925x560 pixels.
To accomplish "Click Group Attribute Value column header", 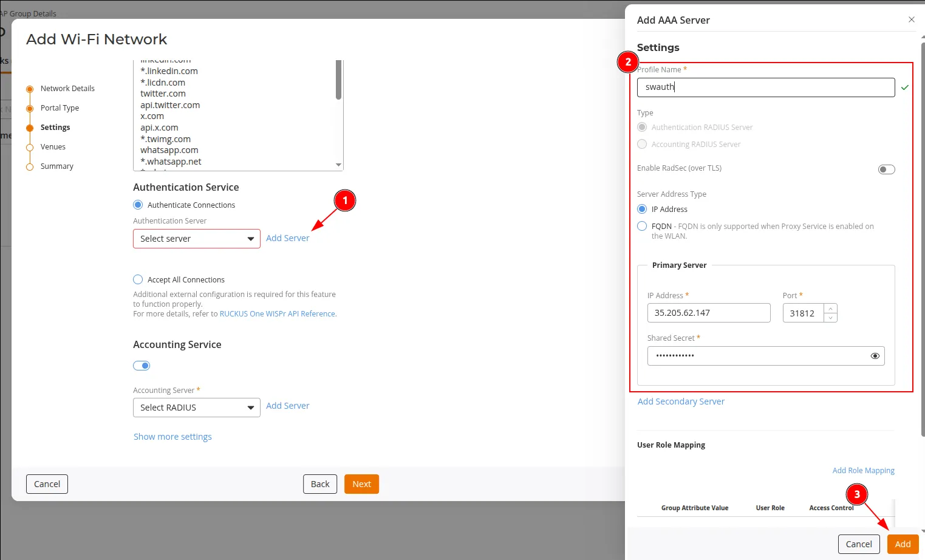I will pyautogui.click(x=695, y=508).
